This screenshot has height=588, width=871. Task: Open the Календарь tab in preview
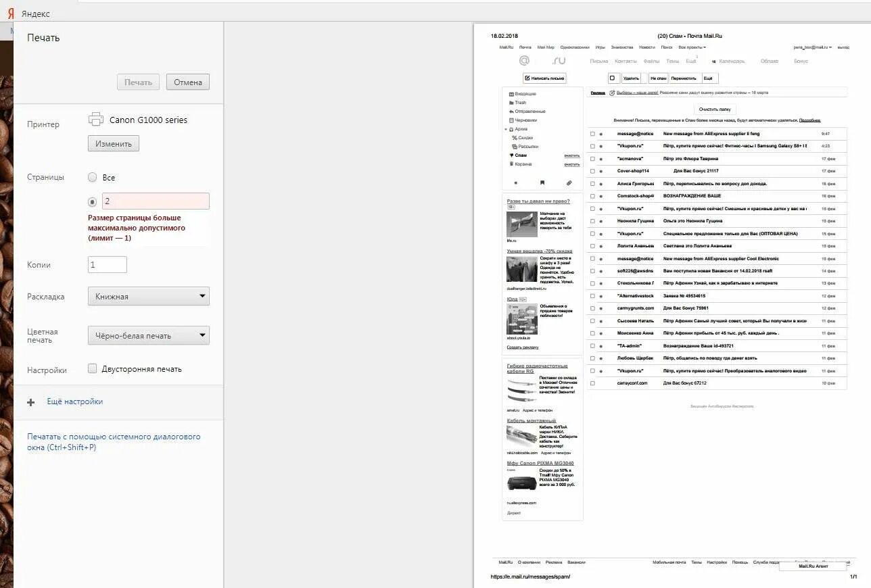pos(732,61)
